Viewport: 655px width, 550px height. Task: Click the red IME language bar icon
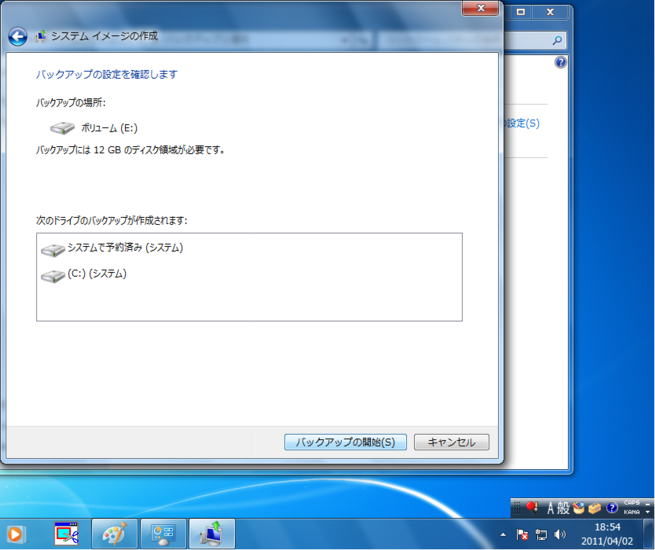tap(531, 507)
